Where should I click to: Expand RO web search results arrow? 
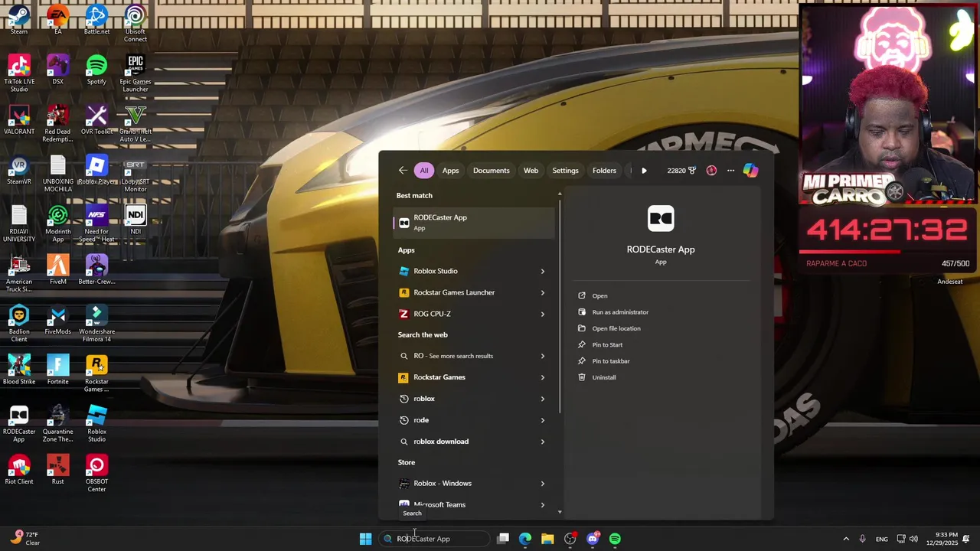pos(543,356)
